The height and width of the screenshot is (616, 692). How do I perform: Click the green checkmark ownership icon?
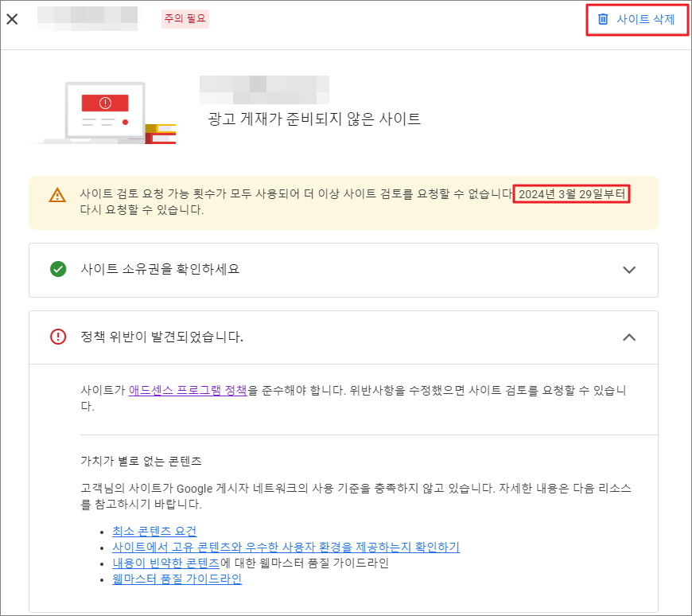pos(58,269)
